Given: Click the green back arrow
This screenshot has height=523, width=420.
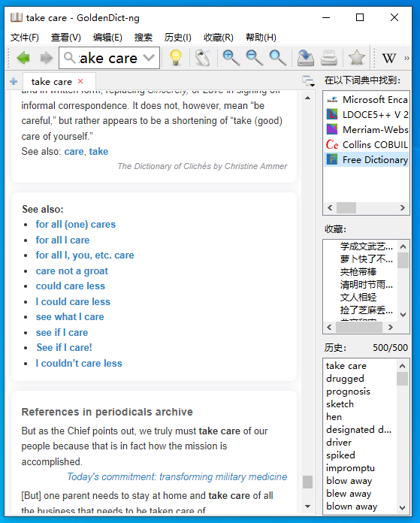Looking at the screenshot, I should [x=23, y=58].
